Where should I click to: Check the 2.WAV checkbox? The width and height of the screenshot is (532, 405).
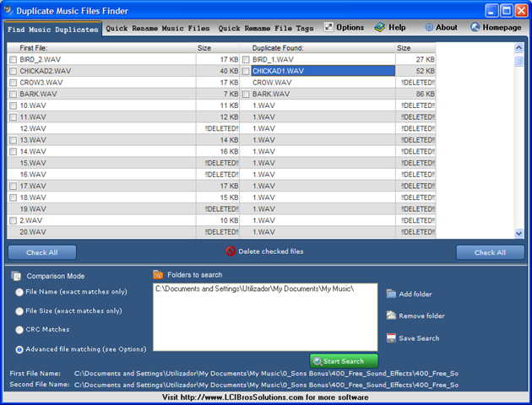pos(13,220)
